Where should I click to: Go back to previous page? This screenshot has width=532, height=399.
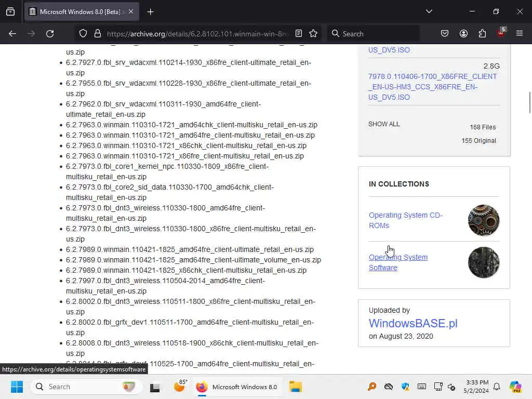click(x=12, y=34)
